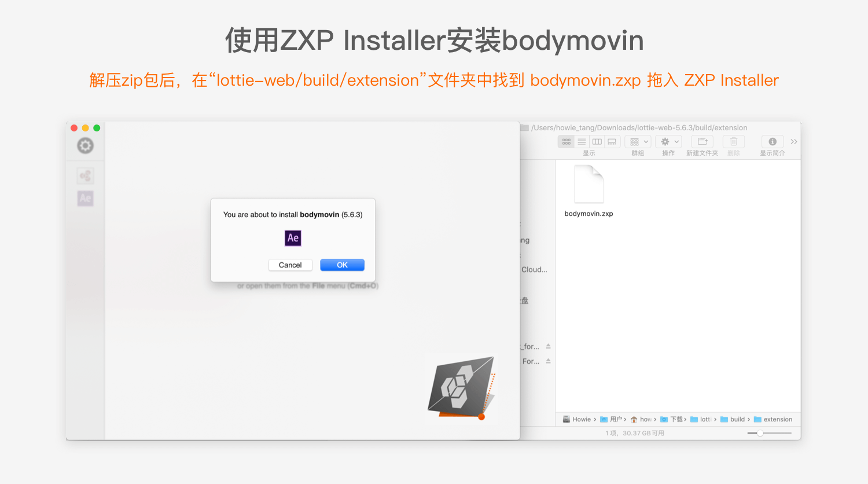The image size is (868, 484).
Task: Show file info with Get Info icon
Action: click(x=773, y=141)
